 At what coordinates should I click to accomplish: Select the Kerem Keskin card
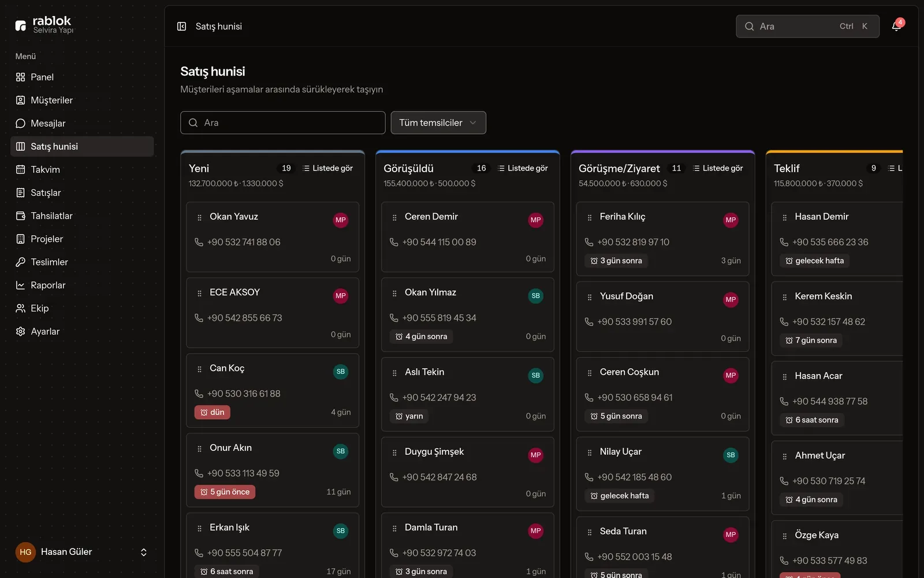pos(837,318)
